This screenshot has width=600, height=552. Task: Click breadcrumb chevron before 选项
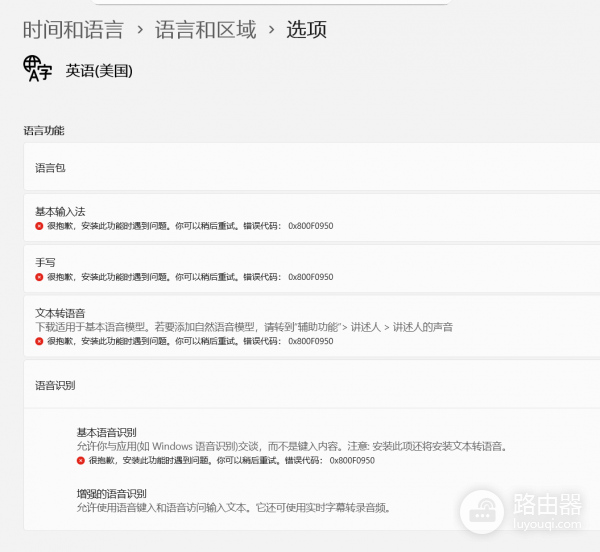[272, 30]
